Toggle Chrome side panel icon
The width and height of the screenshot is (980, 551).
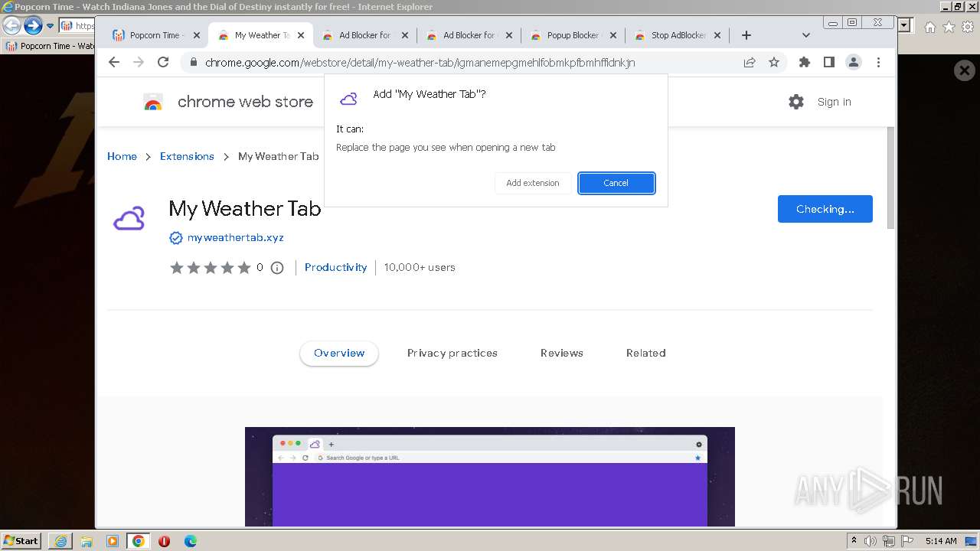pos(829,63)
